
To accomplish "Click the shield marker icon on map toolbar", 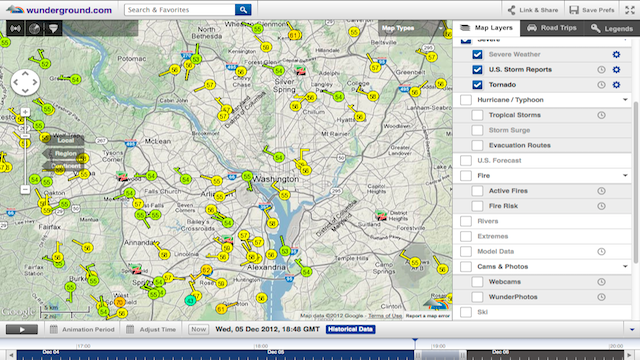I will (53, 29).
